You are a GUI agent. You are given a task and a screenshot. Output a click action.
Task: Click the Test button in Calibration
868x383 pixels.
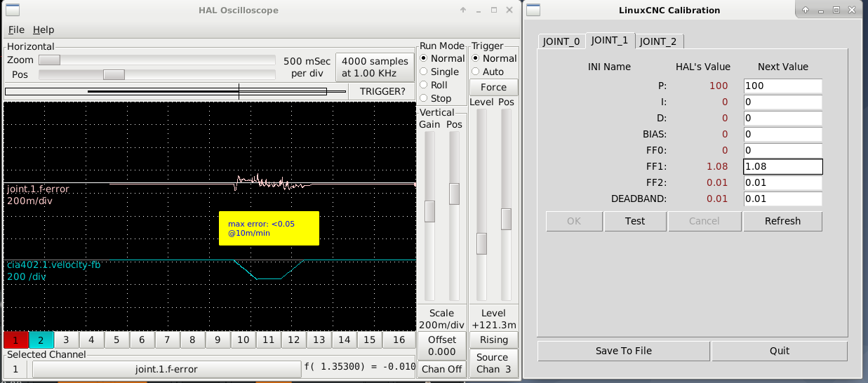[x=635, y=221]
